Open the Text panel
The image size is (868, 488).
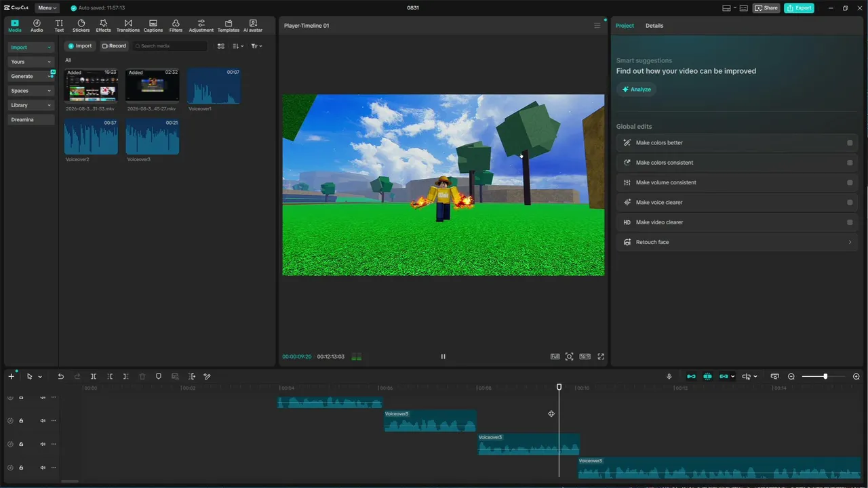(59, 26)
